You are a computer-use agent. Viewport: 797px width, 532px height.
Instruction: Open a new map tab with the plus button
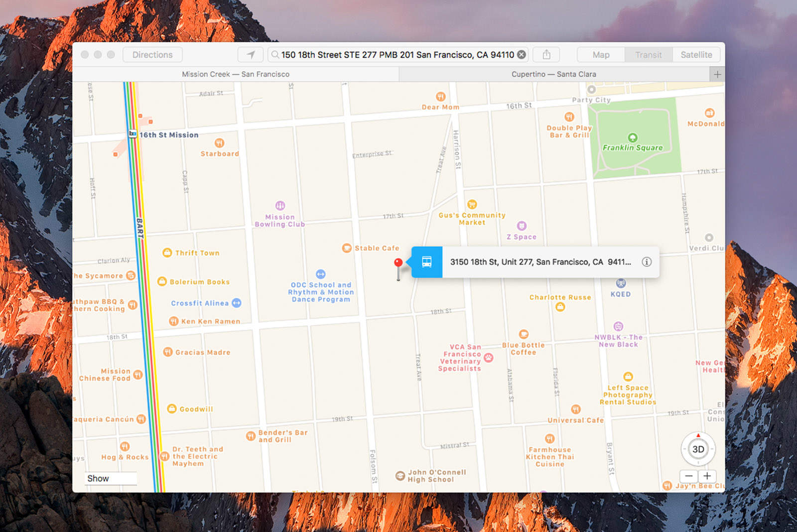[x=717, y=74]
